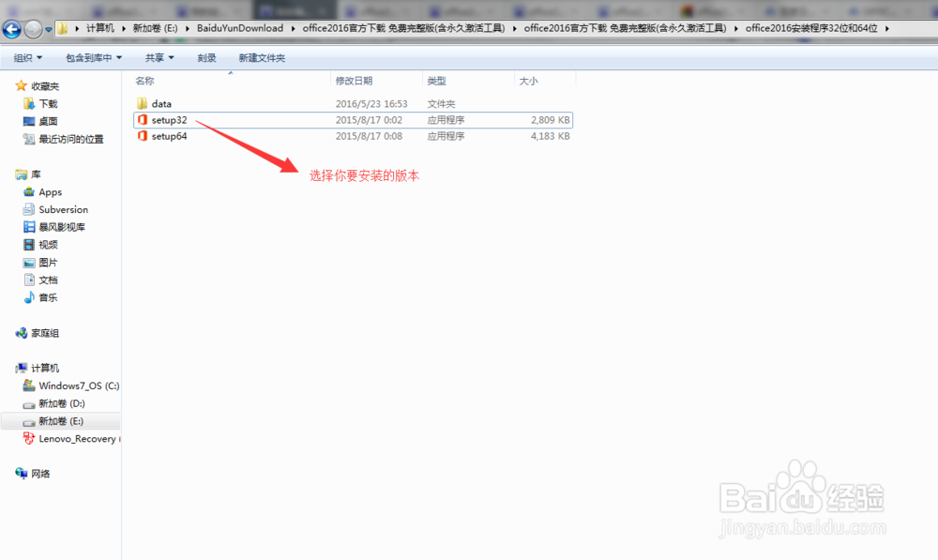Select the 网络 (Network) node
The height and width of the screenshot is (560, 938).
pos(41,473)
